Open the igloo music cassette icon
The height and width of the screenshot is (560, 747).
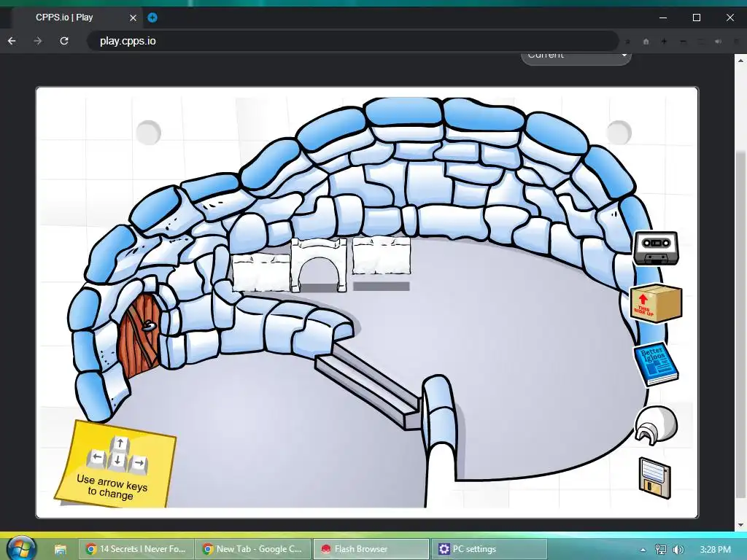point(656,248)
